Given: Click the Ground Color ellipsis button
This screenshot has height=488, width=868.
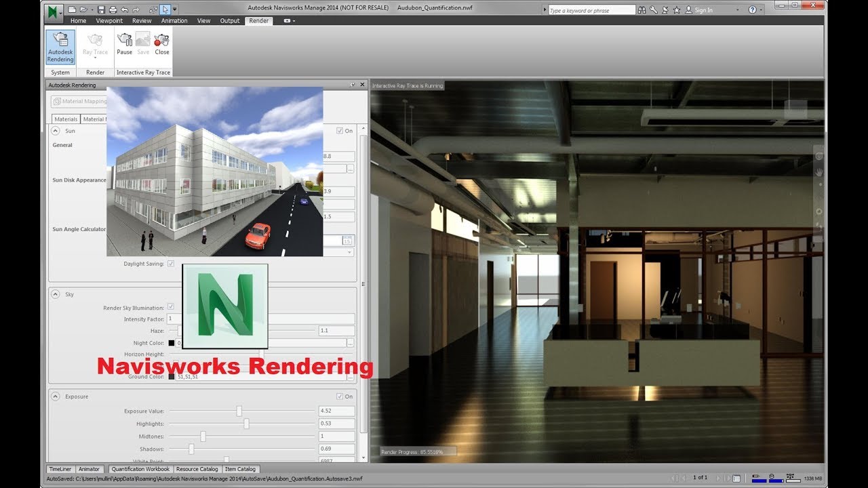Looking at the screenshot, I should 351,377.
